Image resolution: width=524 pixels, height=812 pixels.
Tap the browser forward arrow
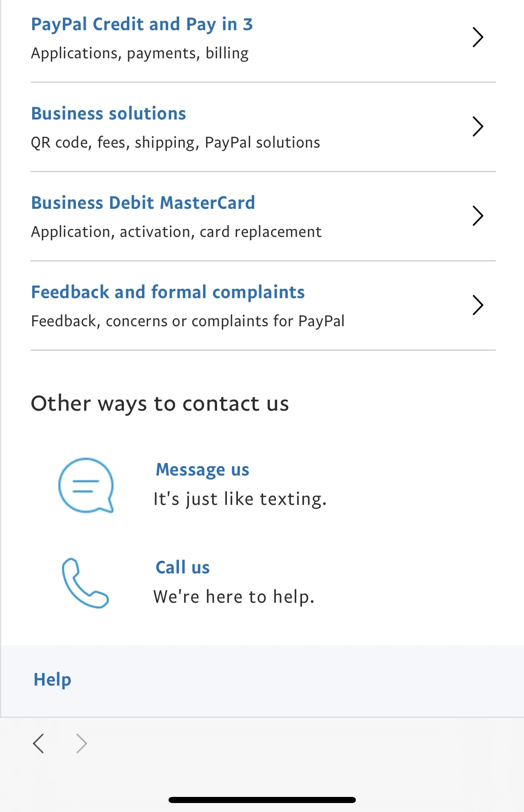[82, 743]
